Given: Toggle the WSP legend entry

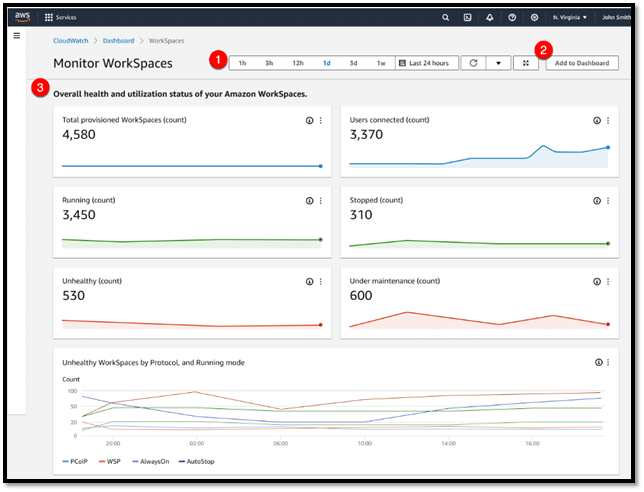Looking at the screenshot, I should point(110,462).
